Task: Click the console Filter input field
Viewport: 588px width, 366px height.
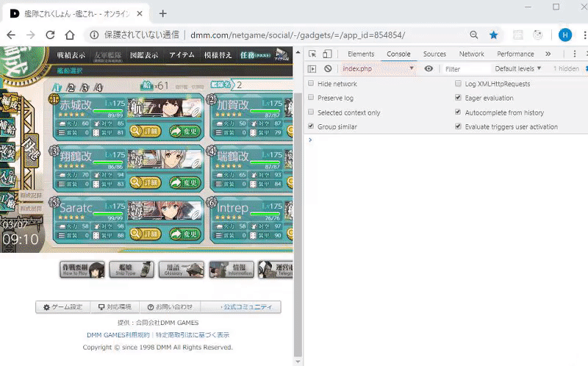Action: pyautogui.click(x=466, y=69)
